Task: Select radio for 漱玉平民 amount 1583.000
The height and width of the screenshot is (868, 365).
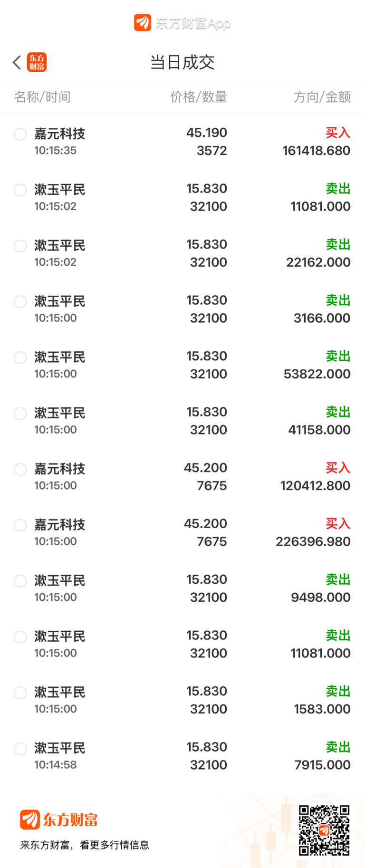Action: coord(20,693)
